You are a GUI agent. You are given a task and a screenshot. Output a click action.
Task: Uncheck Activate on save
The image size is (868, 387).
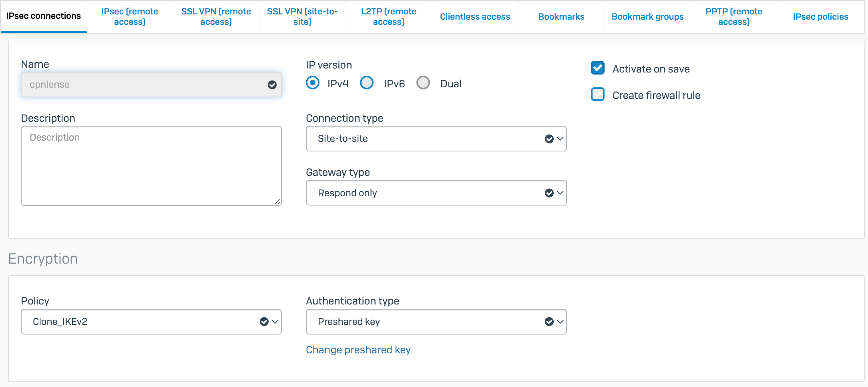598,68
